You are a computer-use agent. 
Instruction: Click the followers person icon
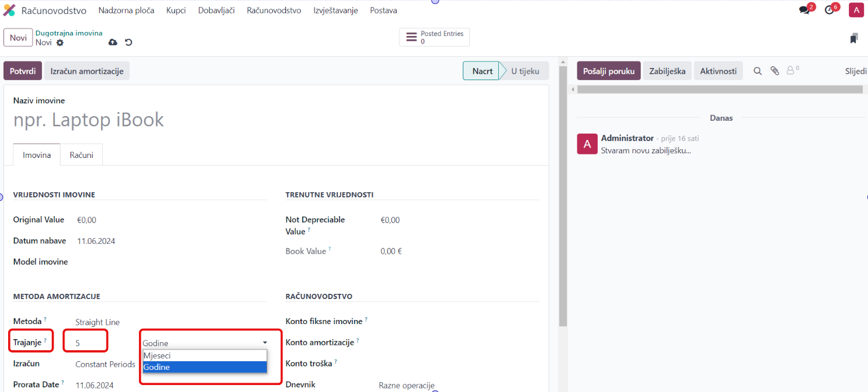[791, 71]
